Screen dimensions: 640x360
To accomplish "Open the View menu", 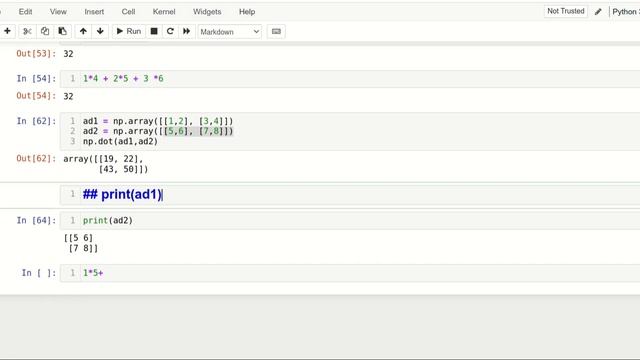I will click(58, 12).
